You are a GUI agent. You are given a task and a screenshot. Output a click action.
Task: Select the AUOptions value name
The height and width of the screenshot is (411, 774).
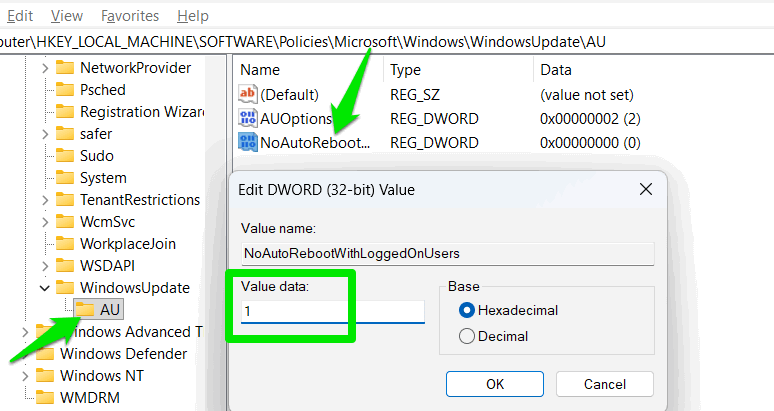point(296,118)
